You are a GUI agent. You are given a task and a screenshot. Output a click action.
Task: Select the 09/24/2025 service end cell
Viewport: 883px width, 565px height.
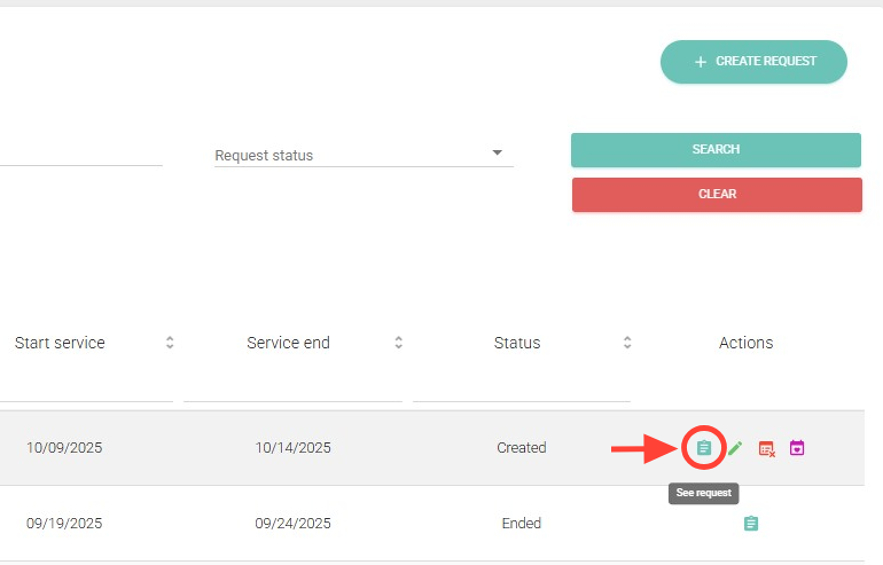[292, 523]
